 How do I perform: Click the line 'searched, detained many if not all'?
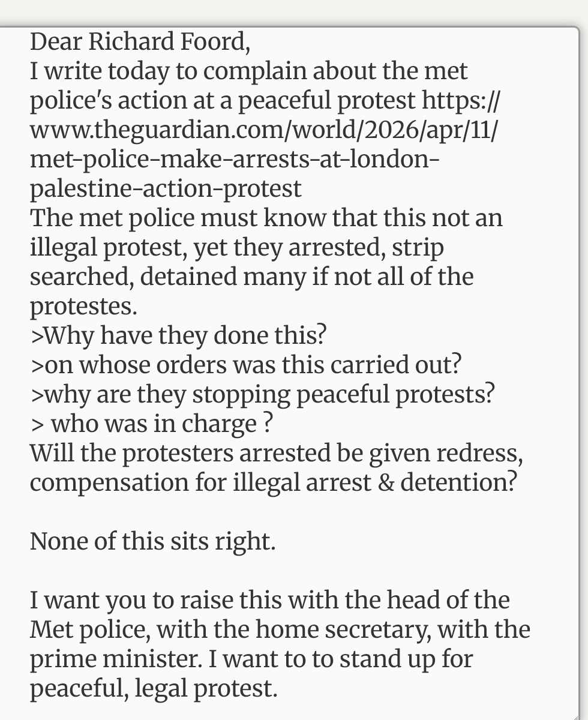(251, 277)
